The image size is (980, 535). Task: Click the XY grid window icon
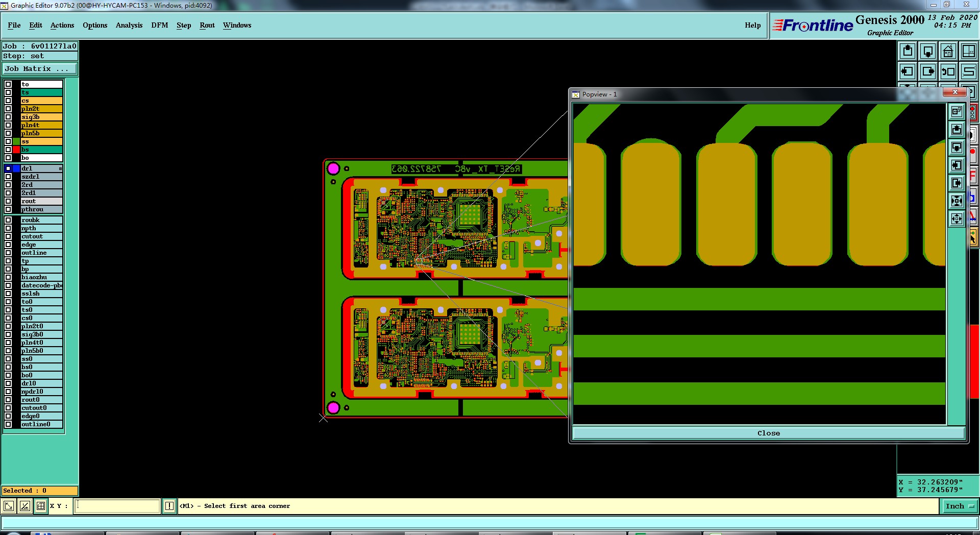968,51
